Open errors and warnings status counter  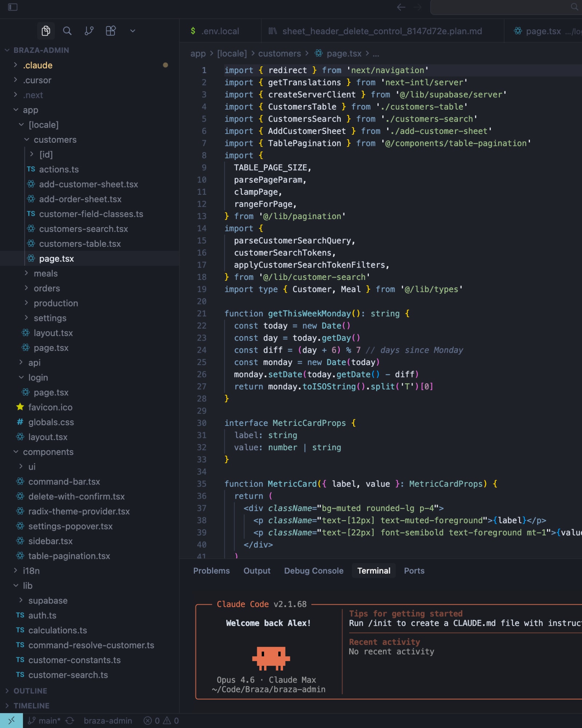161,721
